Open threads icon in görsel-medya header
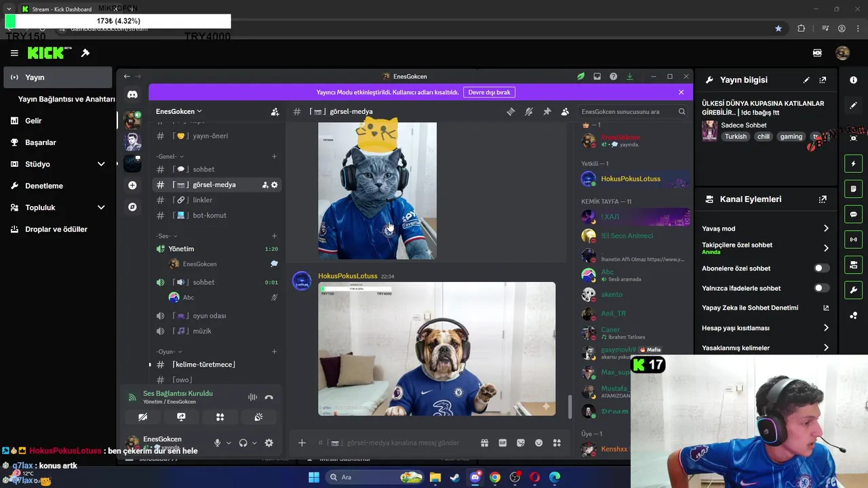Viewport: 868px width, 488px height. [511, 112]
